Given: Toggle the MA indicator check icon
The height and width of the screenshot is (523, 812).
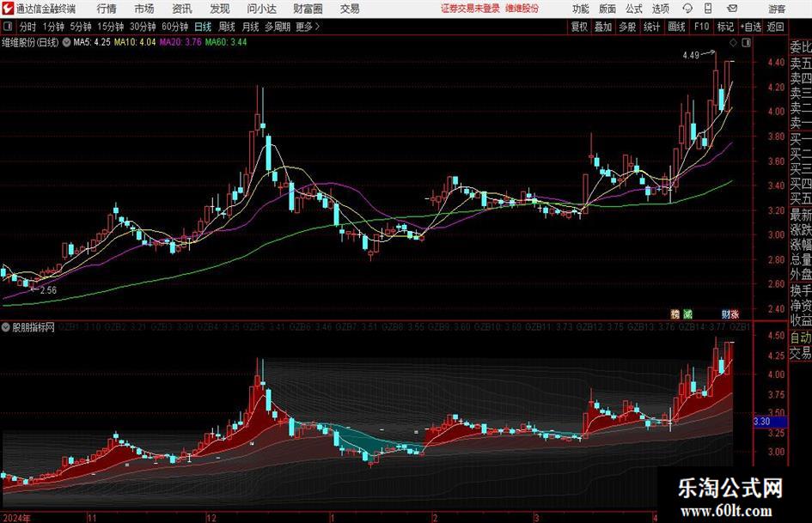Looking at the screenshot, I should pyautogui.click(x=66, y=42).
